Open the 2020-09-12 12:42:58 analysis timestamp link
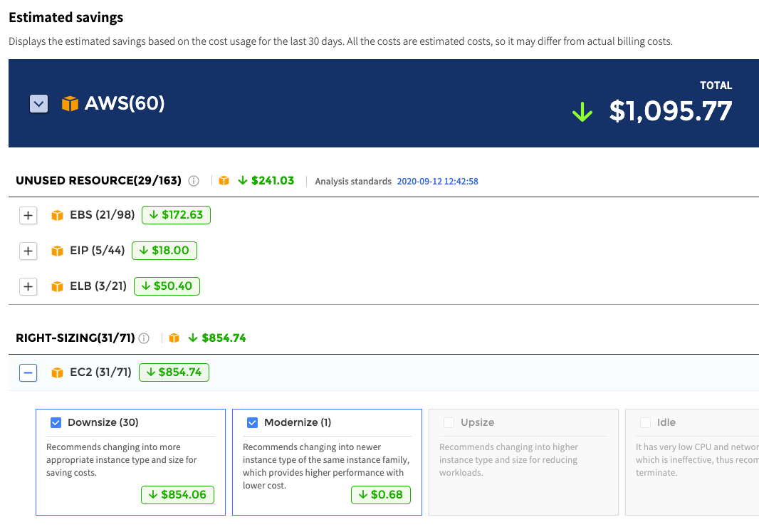This screenshot has height=532, width=759. point(437,182)
